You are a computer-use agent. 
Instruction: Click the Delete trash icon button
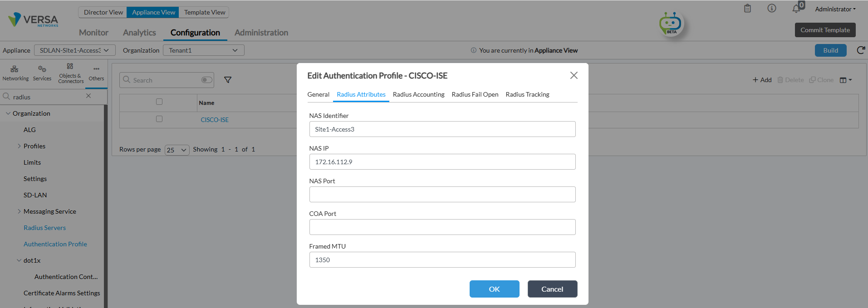coord(790,80)
